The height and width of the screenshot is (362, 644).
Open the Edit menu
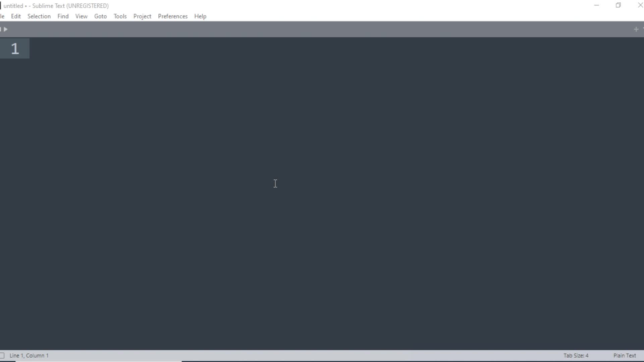[x=16, y=16]
